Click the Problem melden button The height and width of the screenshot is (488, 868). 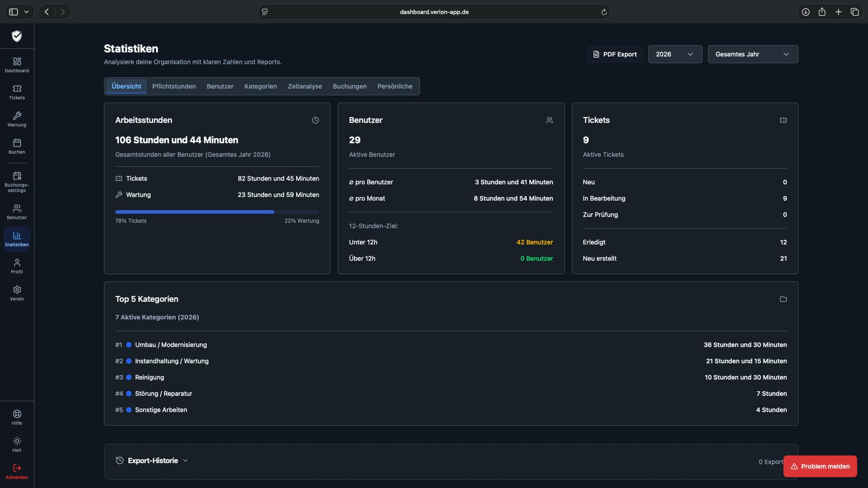[820, 466]
